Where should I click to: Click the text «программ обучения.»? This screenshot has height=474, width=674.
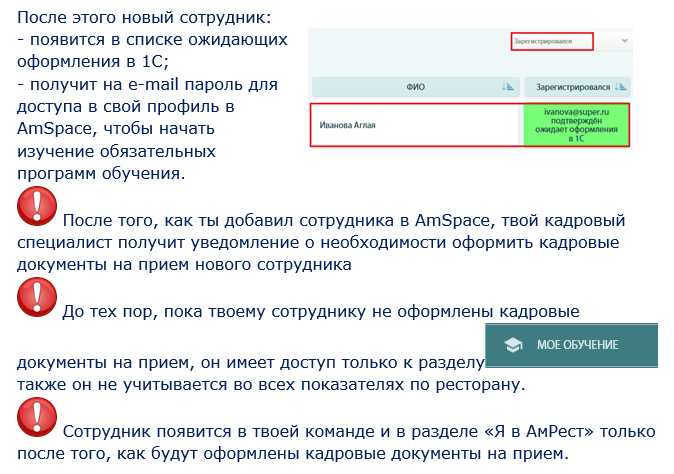tap(101, 173)
